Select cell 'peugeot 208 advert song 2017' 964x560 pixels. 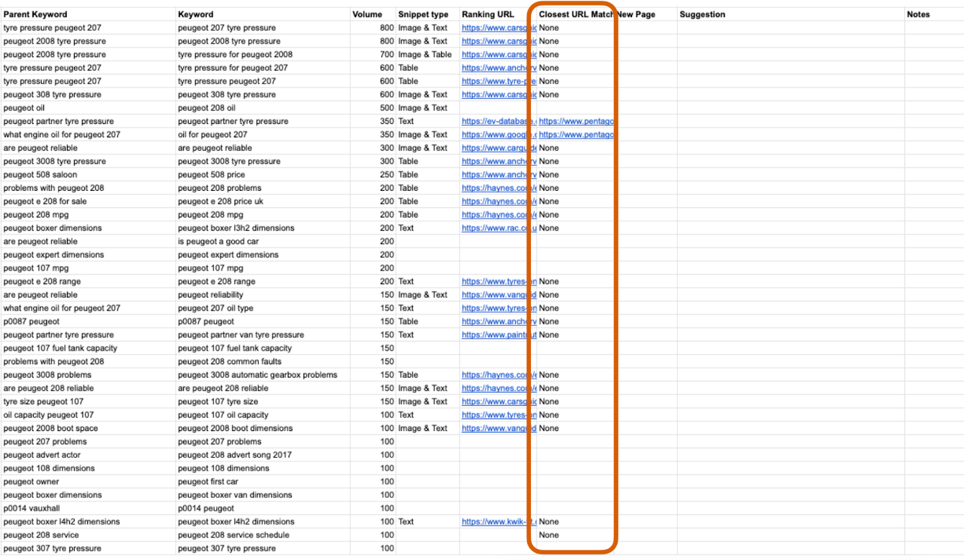235,455
